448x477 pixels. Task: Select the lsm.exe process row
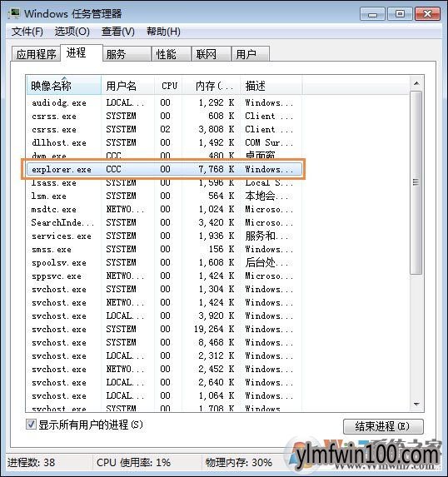[x=164, y=196]
